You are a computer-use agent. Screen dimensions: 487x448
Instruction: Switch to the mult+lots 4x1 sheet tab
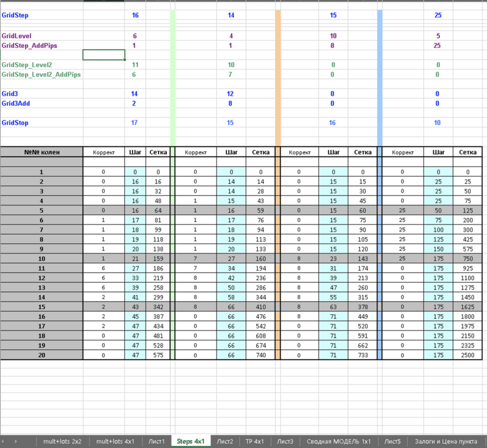115,441
